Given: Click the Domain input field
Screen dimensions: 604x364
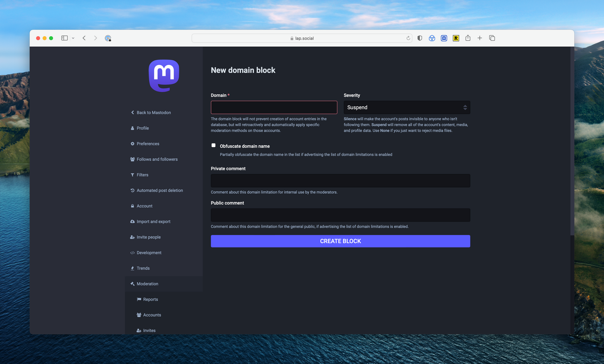Looking at the screenshot, I should (x=274, y=108).
